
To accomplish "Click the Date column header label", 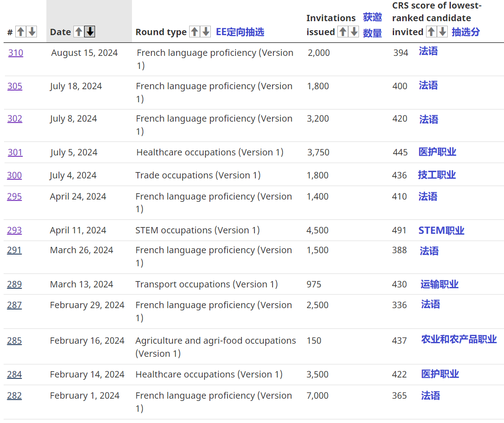I will (60, 32).
